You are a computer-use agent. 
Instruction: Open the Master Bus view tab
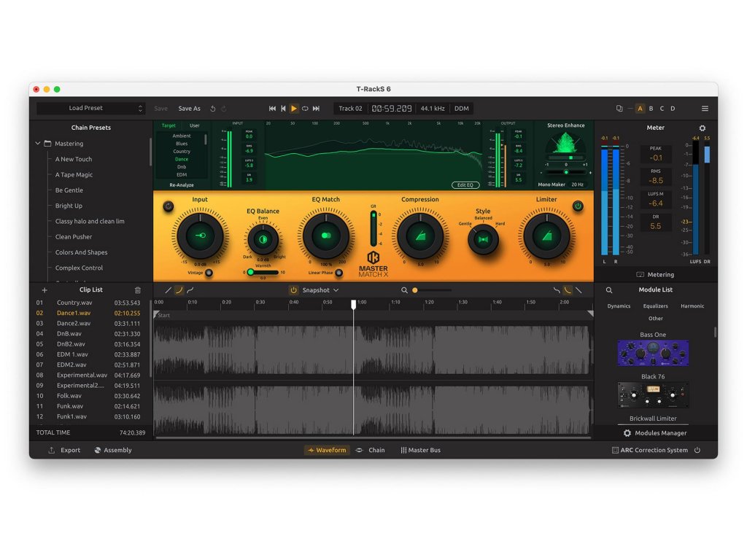click(421, 450)
